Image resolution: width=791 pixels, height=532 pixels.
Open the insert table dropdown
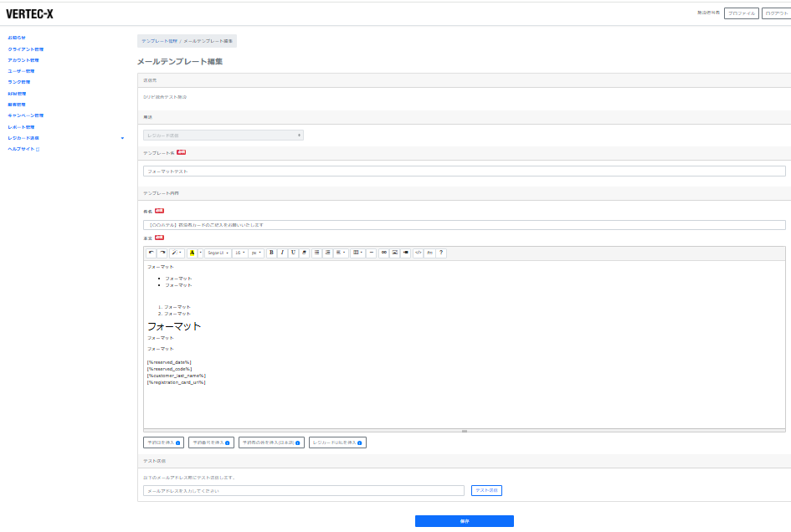point(357,253)
